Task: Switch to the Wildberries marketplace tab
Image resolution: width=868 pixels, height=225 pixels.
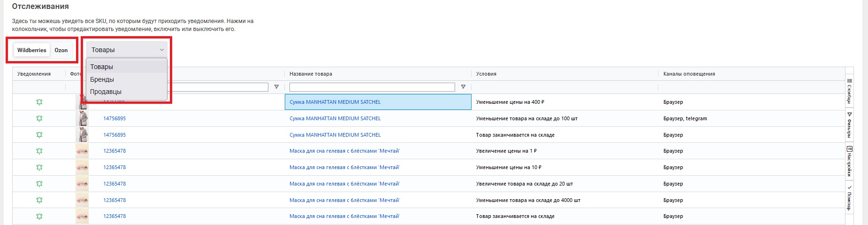Action: [x=32, y=50]
